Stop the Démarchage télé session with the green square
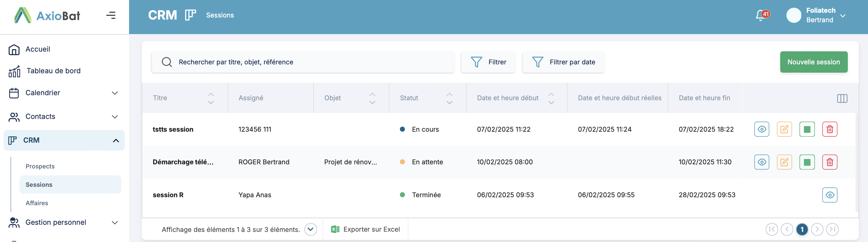The image size is (868, 242). [807, 162]
